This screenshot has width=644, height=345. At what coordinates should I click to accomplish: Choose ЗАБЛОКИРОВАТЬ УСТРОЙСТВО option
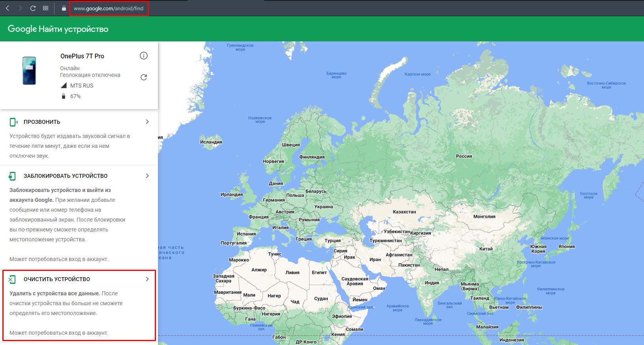[66, 176]
